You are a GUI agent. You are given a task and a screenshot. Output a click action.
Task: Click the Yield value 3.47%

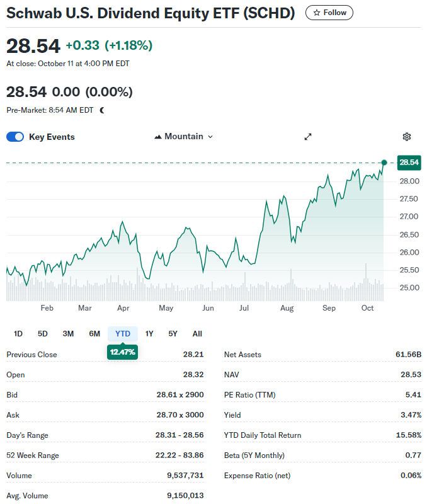[x=411, y=415]
